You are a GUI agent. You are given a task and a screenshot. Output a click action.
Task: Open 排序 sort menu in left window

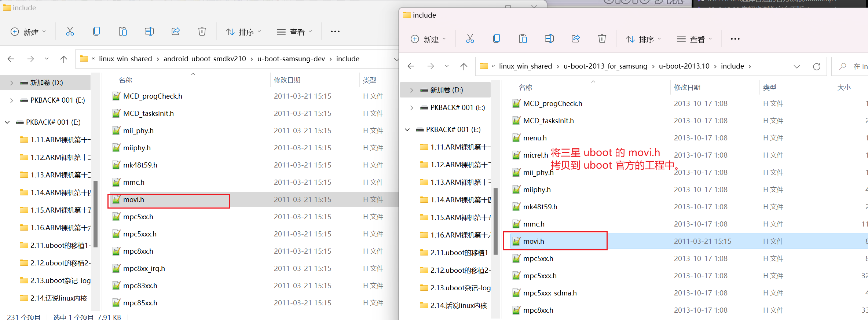pos(243,32)
